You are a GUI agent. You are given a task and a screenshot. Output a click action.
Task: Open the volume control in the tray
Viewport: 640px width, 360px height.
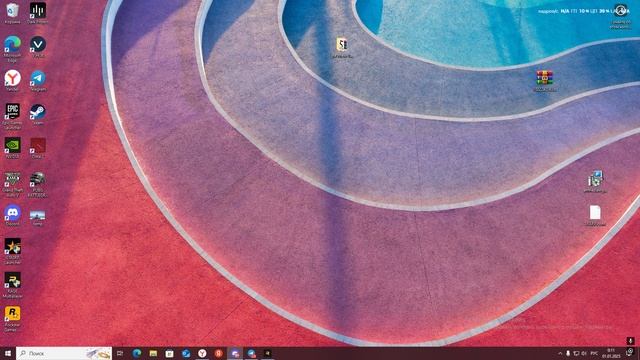(x=584, y=353)
